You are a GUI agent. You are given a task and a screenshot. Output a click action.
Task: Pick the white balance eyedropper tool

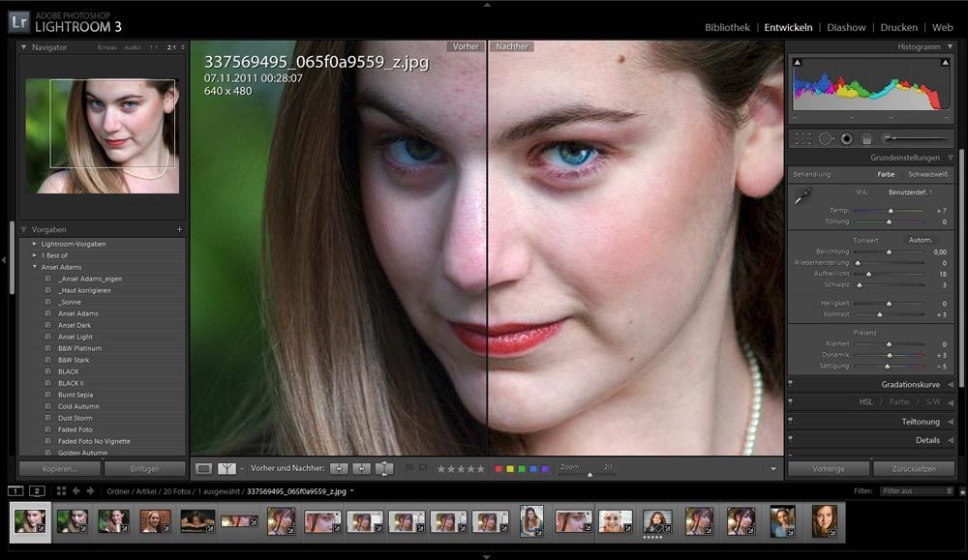[802, 197]
